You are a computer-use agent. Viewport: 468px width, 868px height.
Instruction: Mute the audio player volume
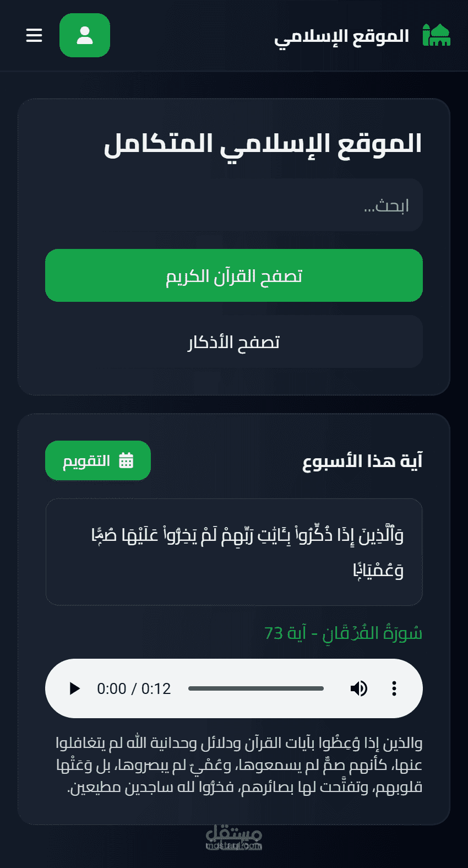pos(359,688)
